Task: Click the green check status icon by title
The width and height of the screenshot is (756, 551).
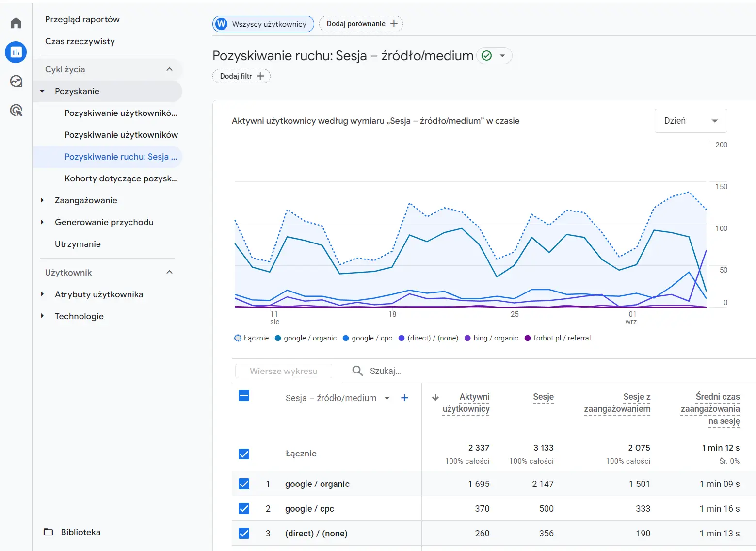Action: pyautogui.click(x=486, y=56)
